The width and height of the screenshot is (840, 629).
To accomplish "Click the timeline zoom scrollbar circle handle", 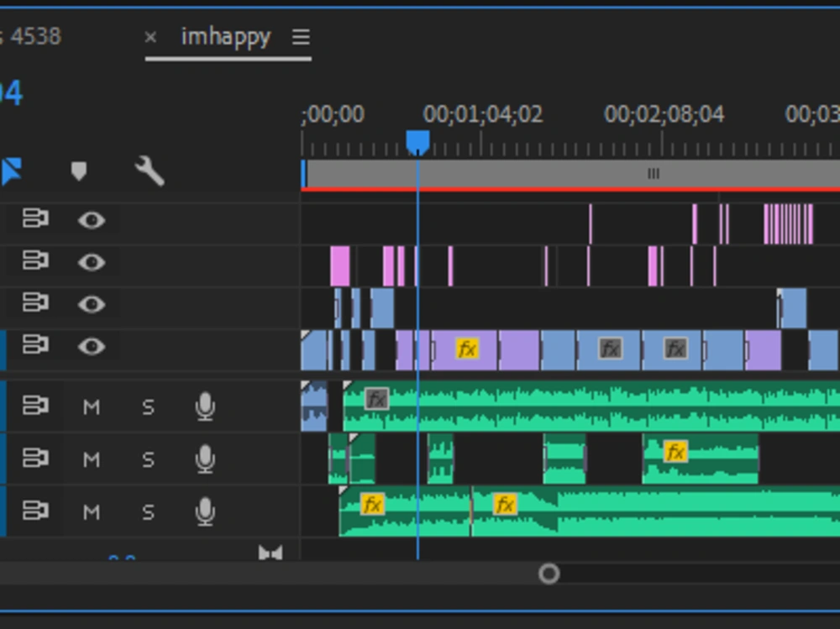I will (x=549, y=574).
